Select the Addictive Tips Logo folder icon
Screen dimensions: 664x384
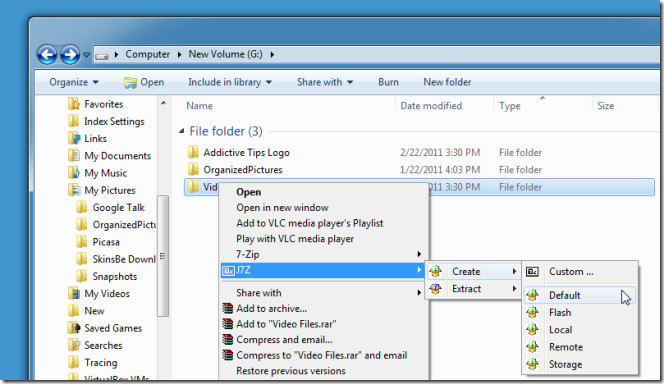pyautogui.click(x=193, y=152)
